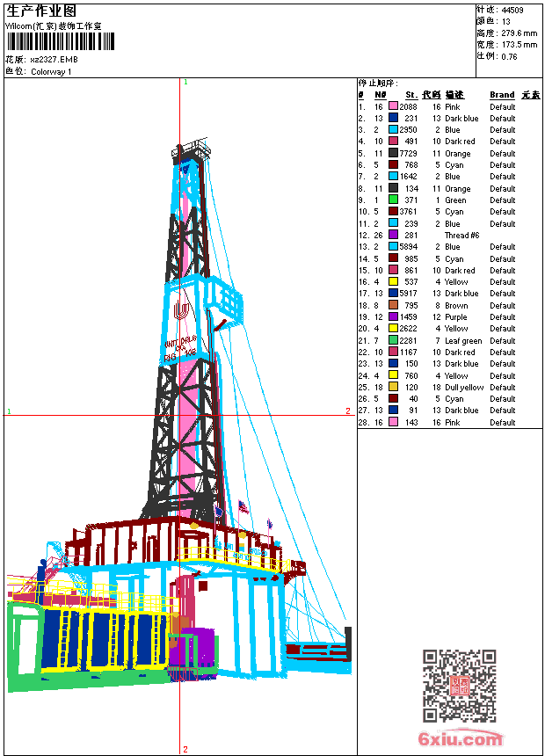Click the height value 279.6 mm
This screenshot has width=545, height=756.
[x=519, y=33]
